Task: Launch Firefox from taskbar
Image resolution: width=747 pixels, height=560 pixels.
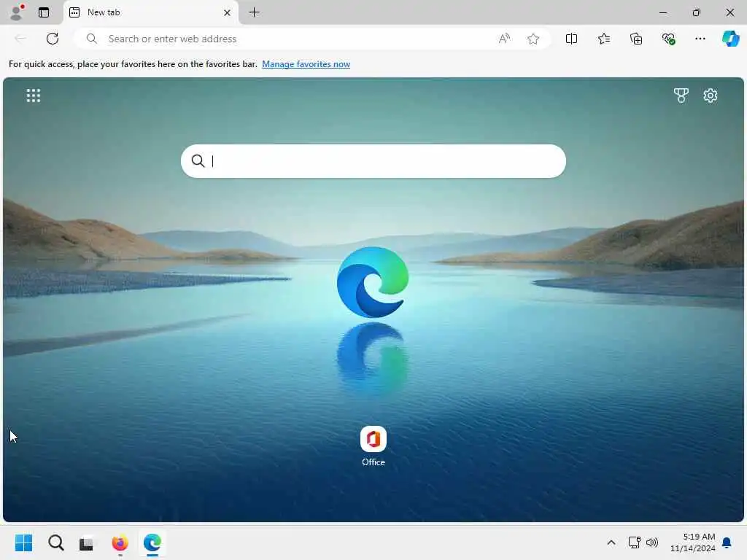Action: pos(120,542)
